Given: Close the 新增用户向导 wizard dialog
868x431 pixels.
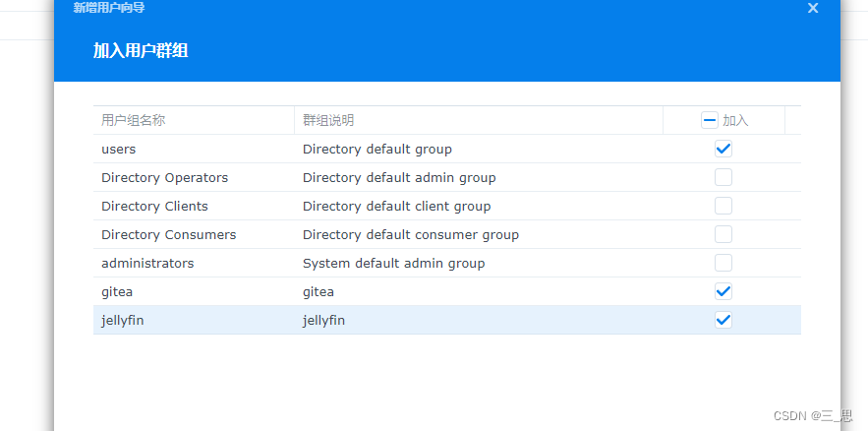Looking at the screenshot, I should 813,8.
